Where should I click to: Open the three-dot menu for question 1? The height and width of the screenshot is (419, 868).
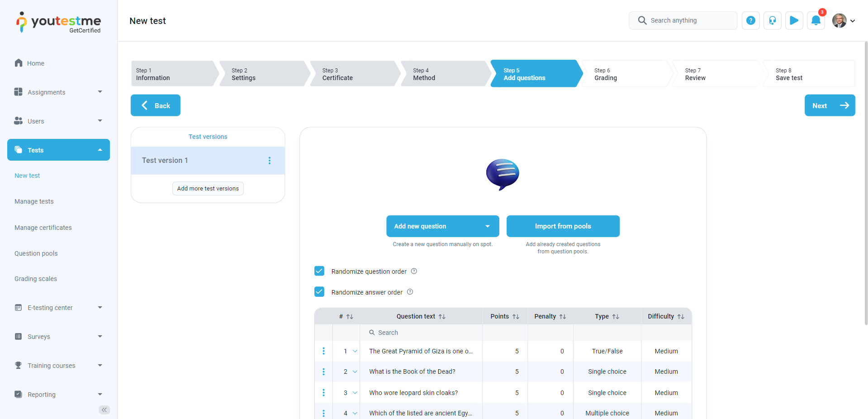[x=323, y=351]
